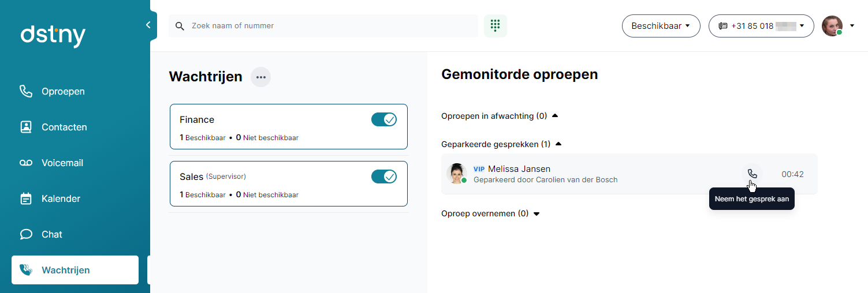Open the +31 85 018 phone number dropdown
The width and height of the screenshot is (868, 293).
pos(761,26)
